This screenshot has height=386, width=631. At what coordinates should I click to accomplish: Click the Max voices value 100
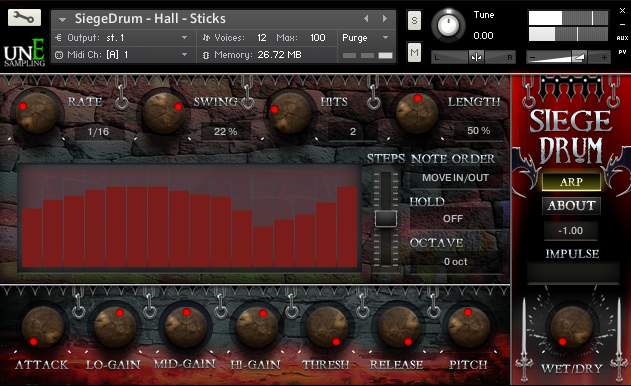point(318,38)
